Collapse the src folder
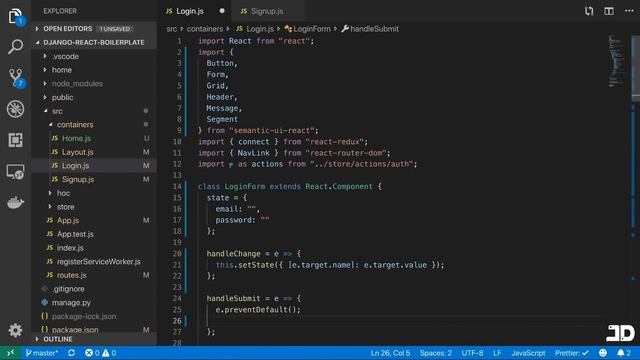 45,111
